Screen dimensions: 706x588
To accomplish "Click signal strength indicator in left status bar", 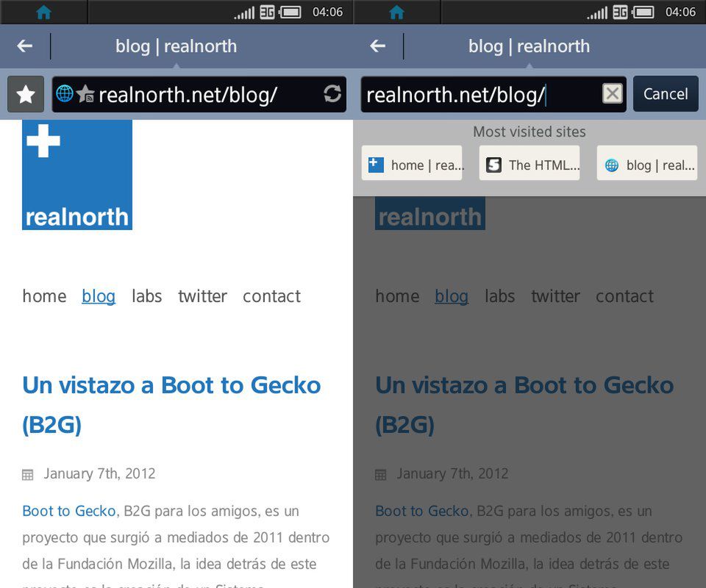I will point(244,12).
